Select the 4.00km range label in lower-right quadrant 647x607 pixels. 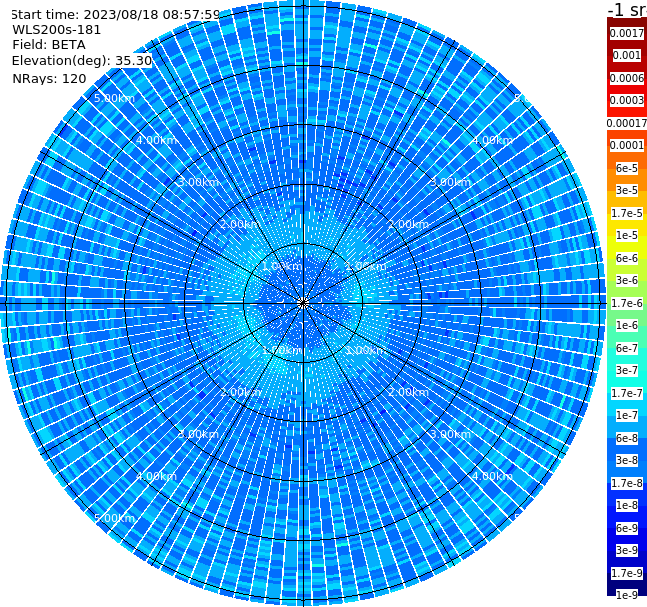(x=492, y=476)
